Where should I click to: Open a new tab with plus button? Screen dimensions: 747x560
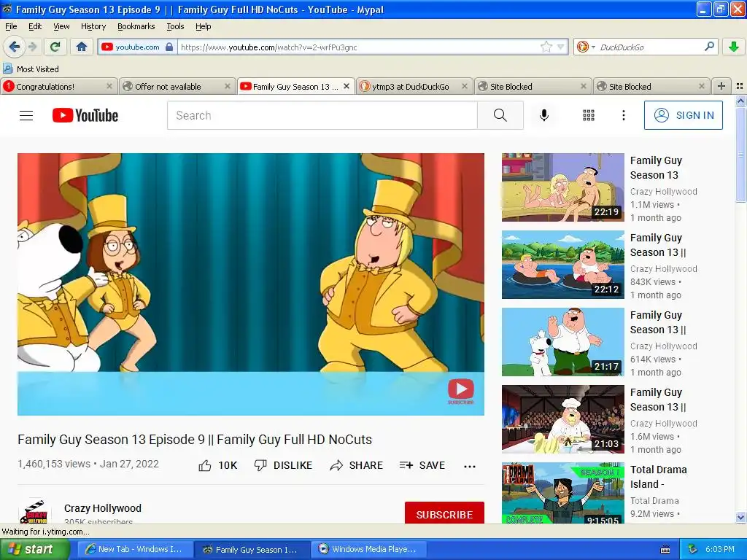[721, 86]
